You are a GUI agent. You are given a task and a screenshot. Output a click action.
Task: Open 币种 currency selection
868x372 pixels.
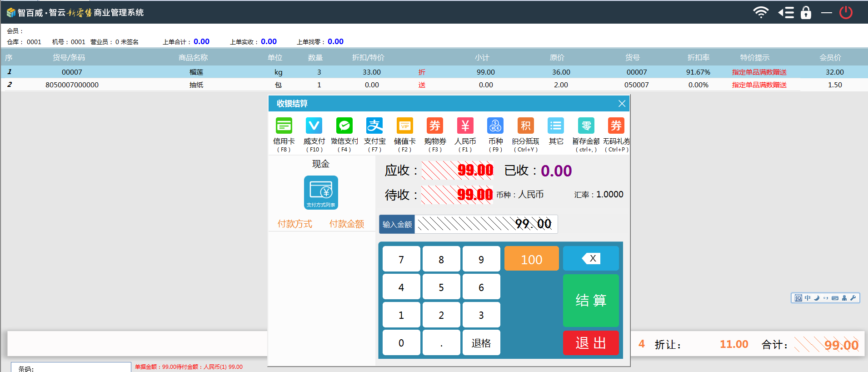(495, 126)
